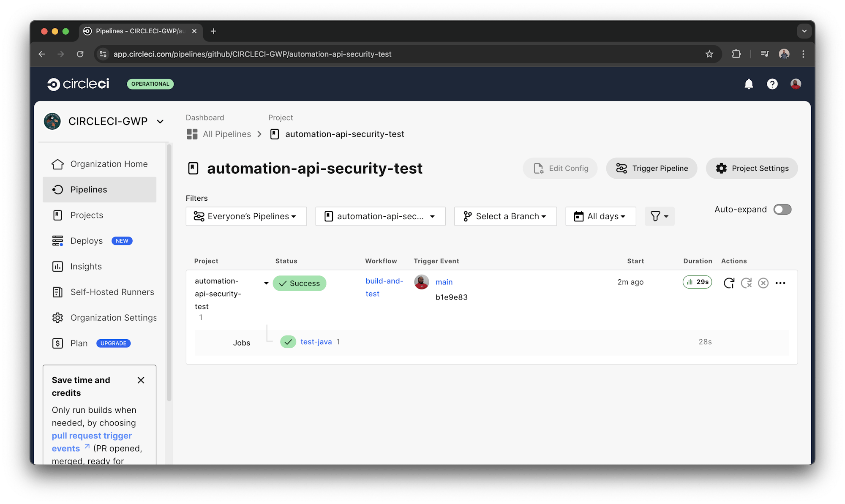Viewport: 845px width, 504px height.
Task: Open the browser extensions puzzle icon
Action: [736, 54]
